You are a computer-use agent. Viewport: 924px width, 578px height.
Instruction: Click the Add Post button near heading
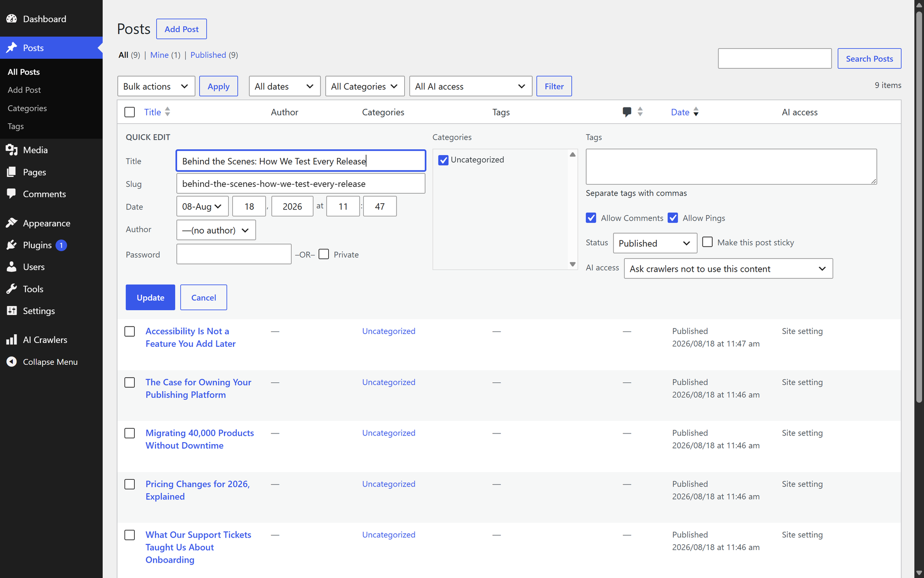(x=181, y=29)
